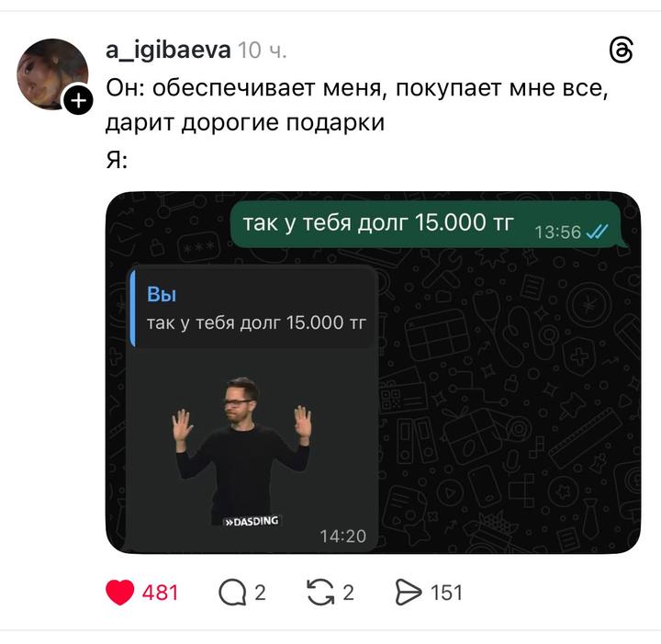Open the attached chat screenshot image

373,372
